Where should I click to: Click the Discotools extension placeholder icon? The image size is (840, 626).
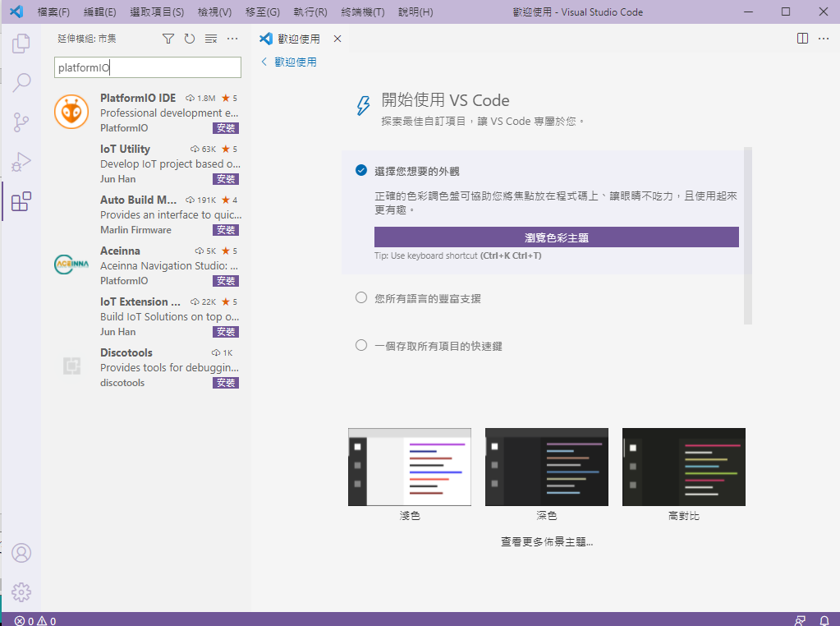tap(71, 366)
